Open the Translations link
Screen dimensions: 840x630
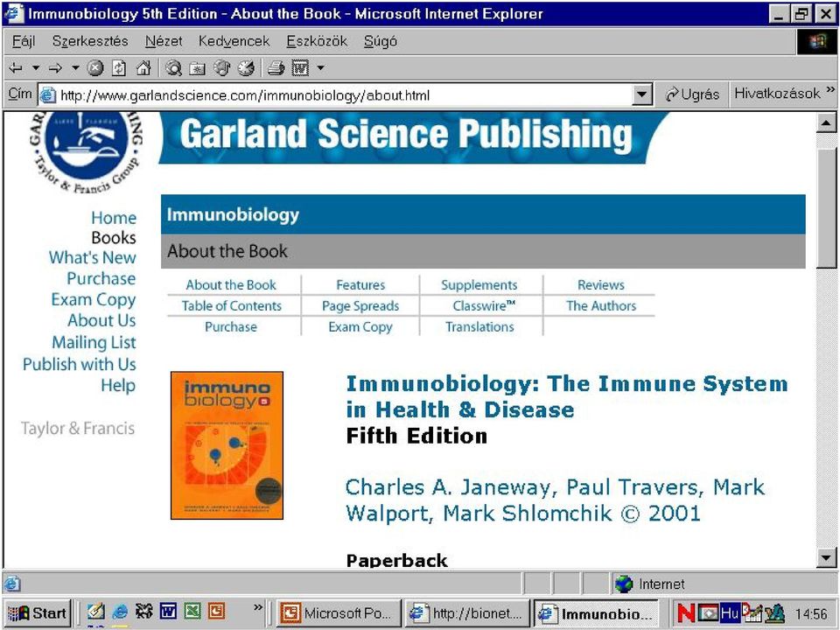point(480,326)
